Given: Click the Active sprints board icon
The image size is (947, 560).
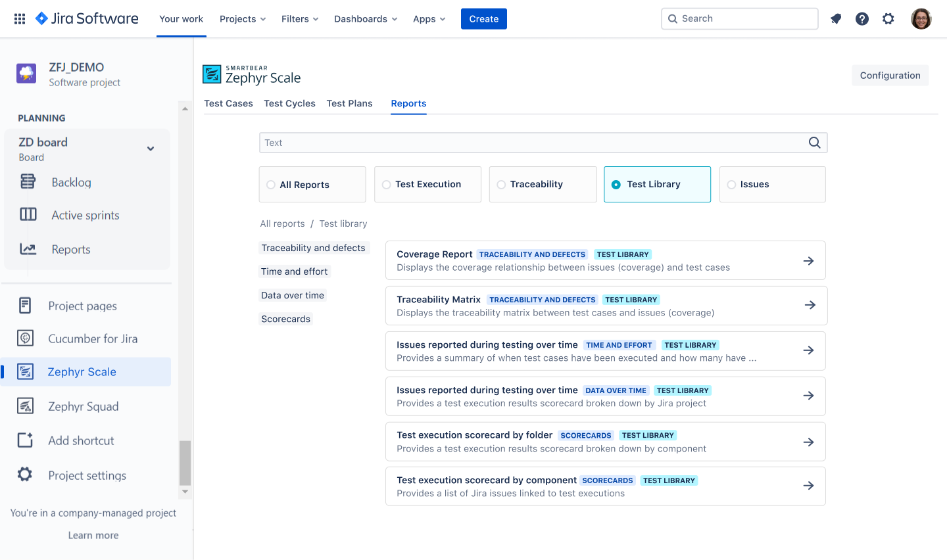Looking at the screenshot, I should click(x=28, y=214).
